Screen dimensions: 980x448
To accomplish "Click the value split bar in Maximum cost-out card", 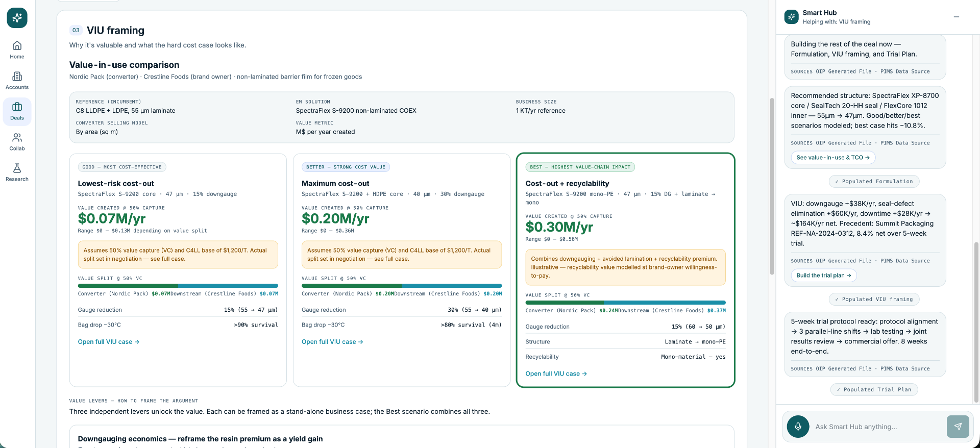I will tap(402, 286).
